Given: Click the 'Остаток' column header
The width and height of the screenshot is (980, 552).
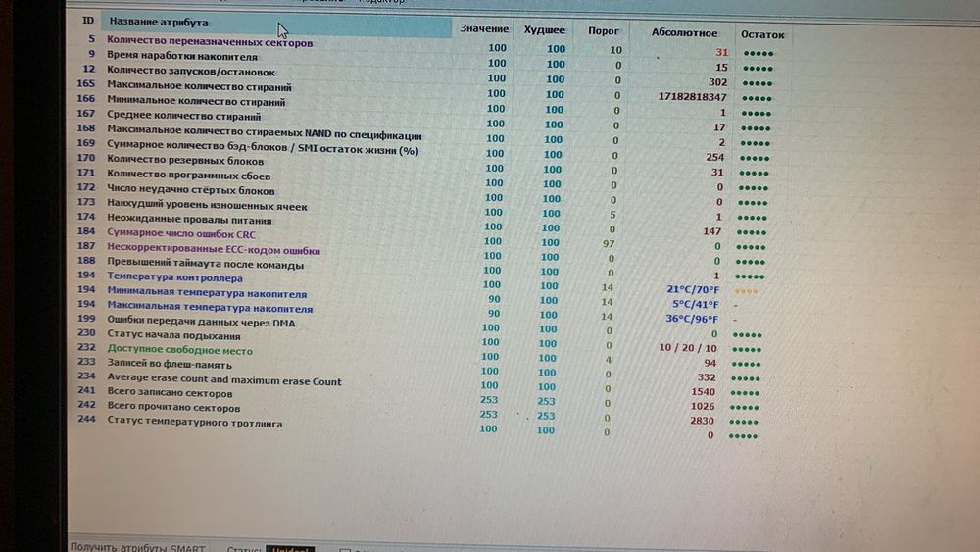Looking at the screenshot, I should coord(761,34).
